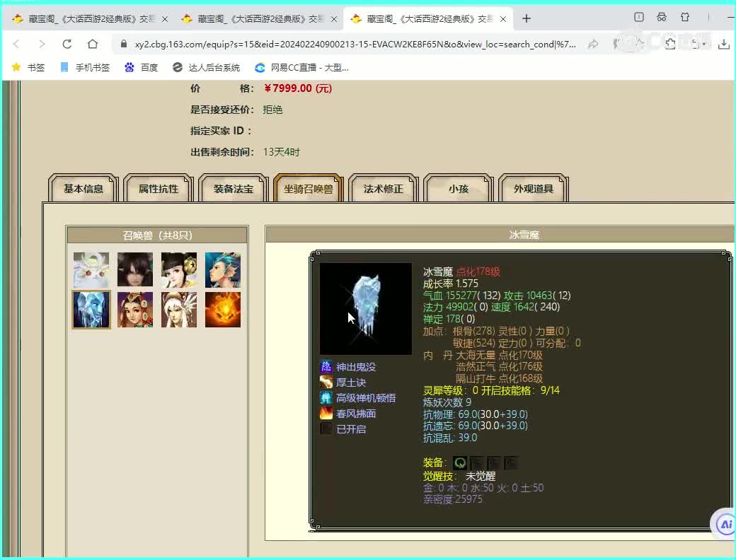
Task: Click the second summon equipment slot
Action: coord(476,463)
